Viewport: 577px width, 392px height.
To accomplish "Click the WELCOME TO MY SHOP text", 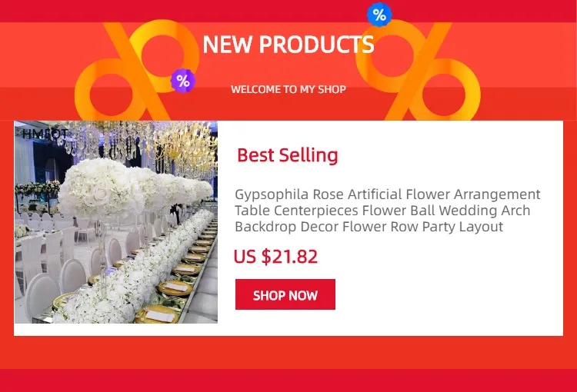I will (288, 89).
